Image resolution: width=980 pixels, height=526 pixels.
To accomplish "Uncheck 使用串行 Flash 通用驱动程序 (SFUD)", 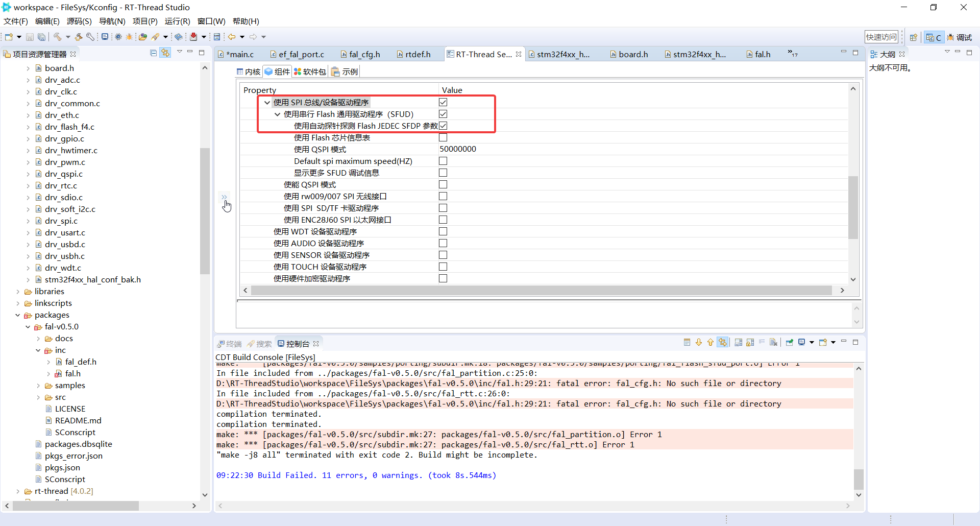I will (443, 114).
